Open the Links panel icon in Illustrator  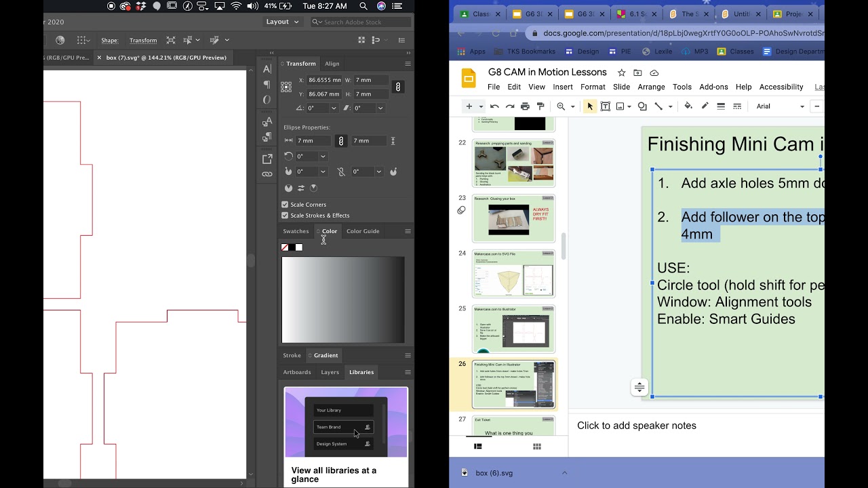coord(267,174)
